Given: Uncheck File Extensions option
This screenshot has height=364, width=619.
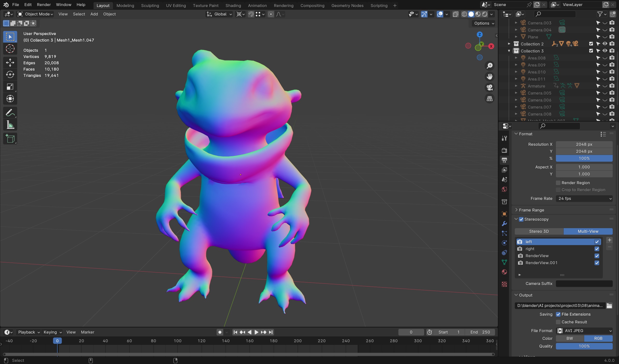Looking at the screenshot, I should [558, 314].
